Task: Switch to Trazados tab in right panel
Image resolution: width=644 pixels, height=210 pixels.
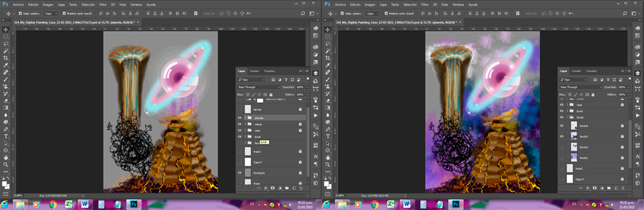Action: tap(592, 71)
